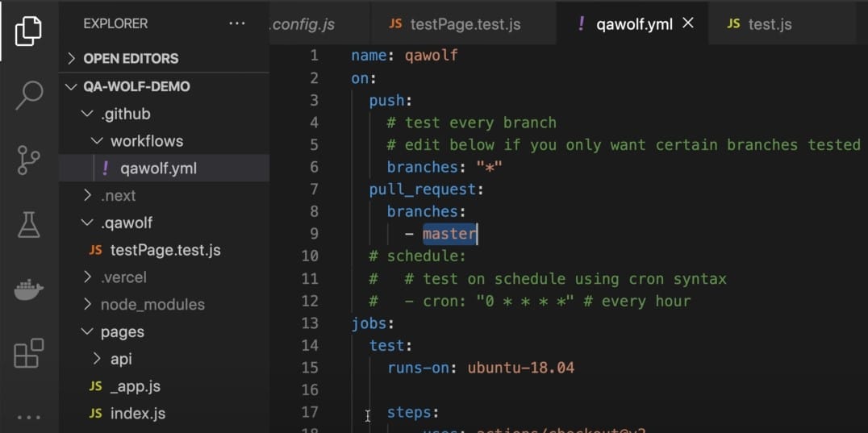This screenshot has width=868, height=433.
Task: Open the Extensions view icon
Action: (x=29, y=353)
